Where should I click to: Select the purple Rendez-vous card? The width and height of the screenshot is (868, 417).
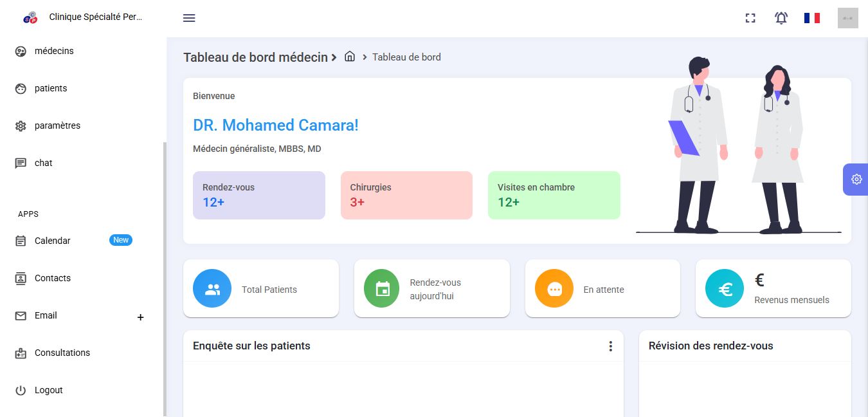tap(259, 195)
